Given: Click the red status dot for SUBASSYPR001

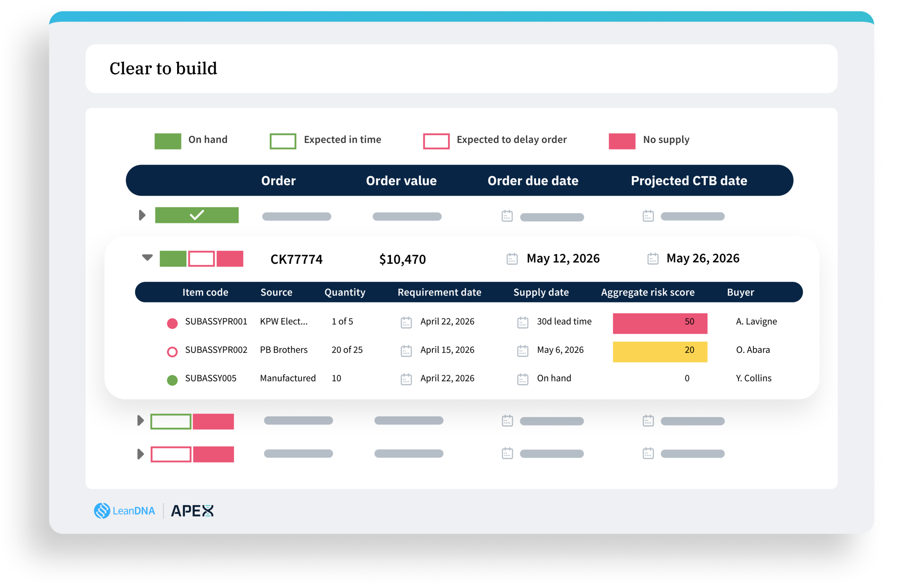Looking at the screenshot, I should pos(172,324).
